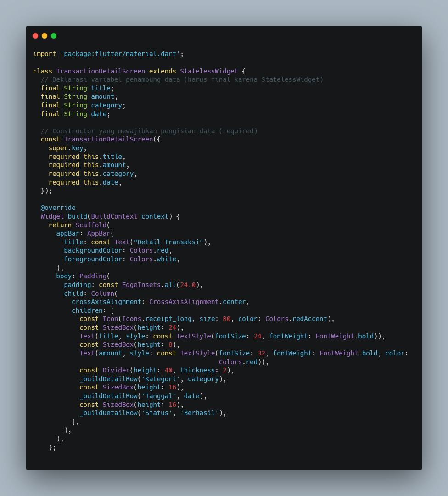Select the line final String amount;
Screen dimensions: 448x496
point(79,96)
